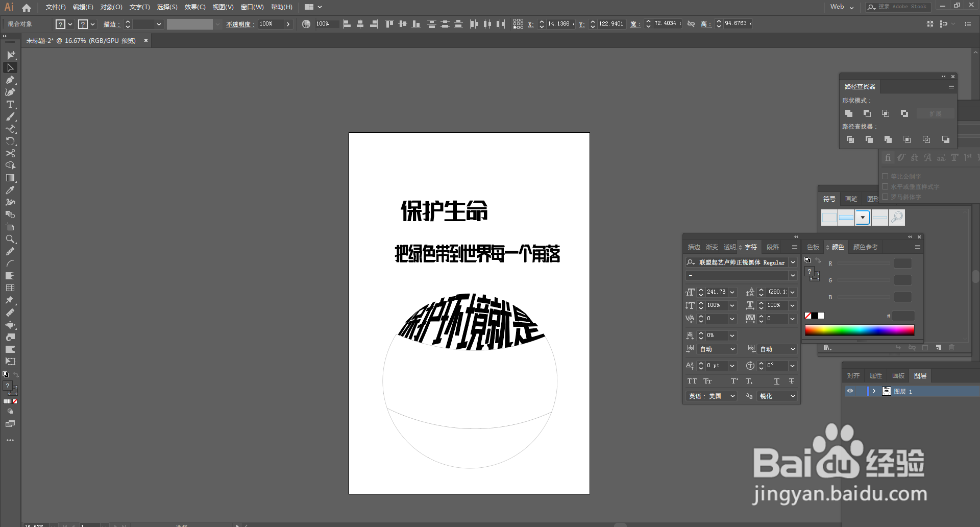Viewport: 980px width, 527px height.
Task: Choose the Scissors tool
Action: [x=10, y=153]
